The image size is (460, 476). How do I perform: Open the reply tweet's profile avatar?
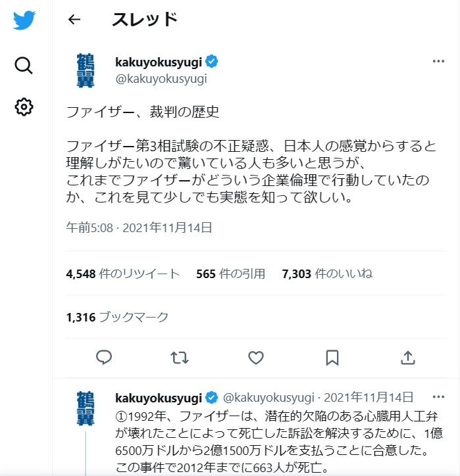[86, 408]
